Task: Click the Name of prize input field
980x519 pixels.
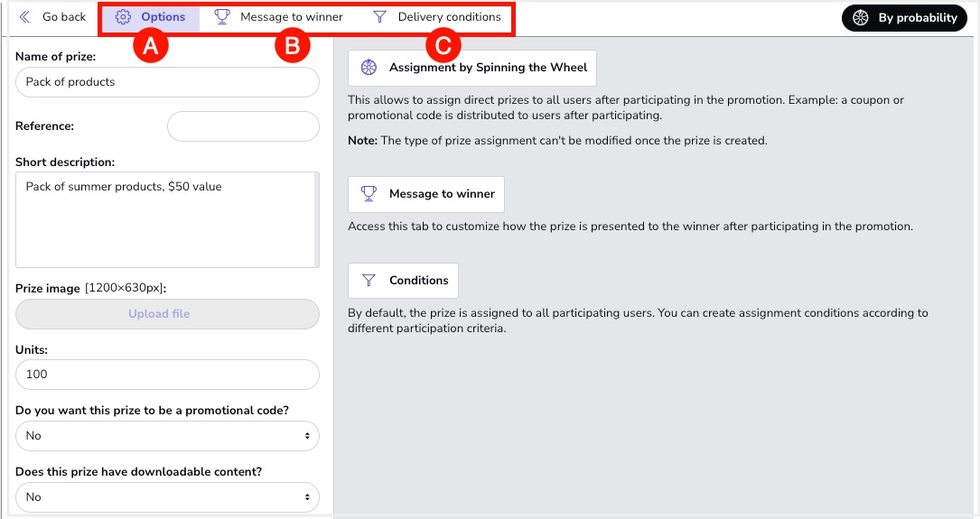Action: [x=167, y=82]
